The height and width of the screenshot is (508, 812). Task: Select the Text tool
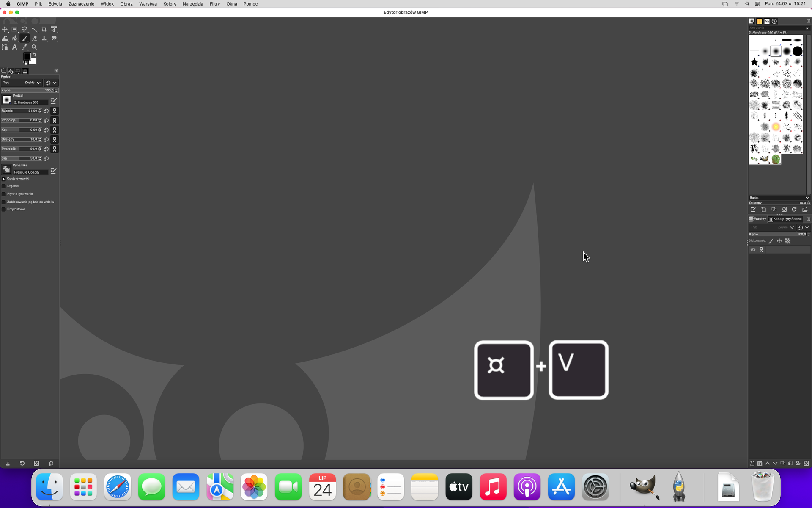[x=14, y=47]
